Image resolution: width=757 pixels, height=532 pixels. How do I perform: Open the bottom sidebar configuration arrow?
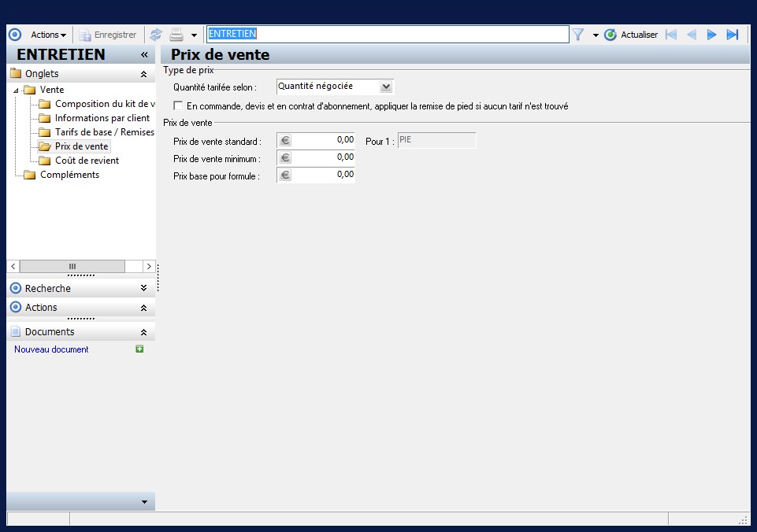point(144,502)
